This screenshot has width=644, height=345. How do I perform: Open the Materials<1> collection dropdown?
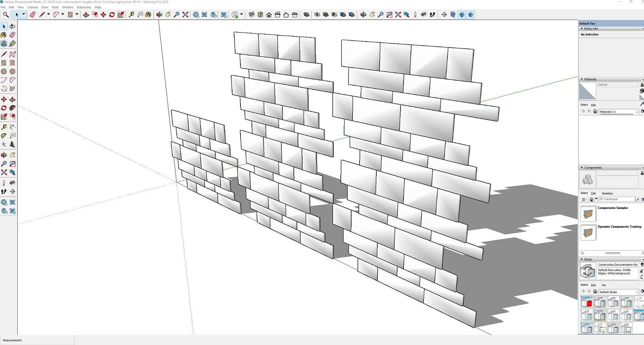636,112
